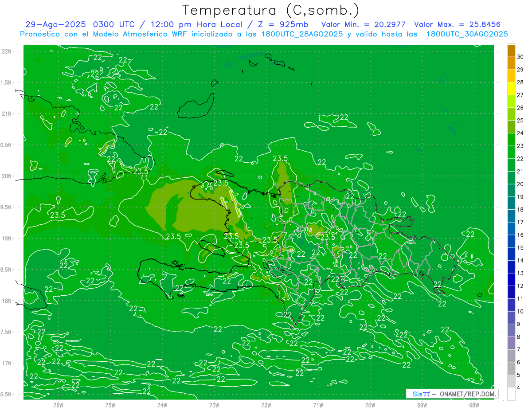Click colorbar label "13"
Image resolution: width=532 pixels, height=411 pixels.
coord(520,273)
